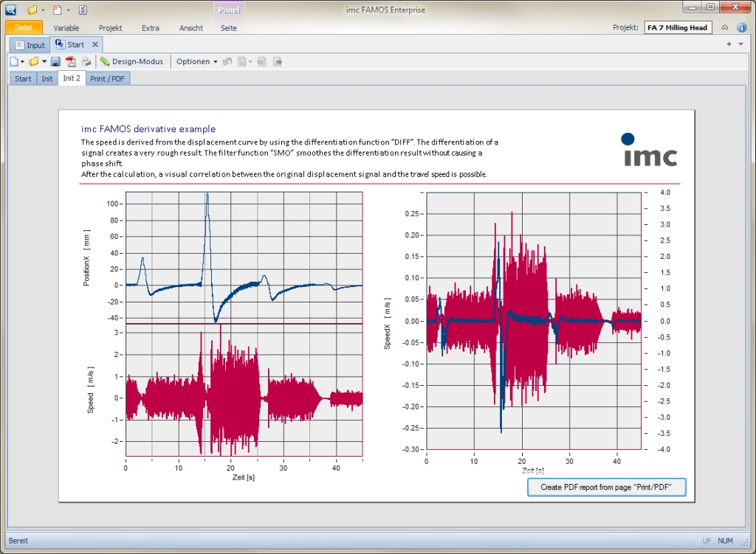The height and width of the screenshot is (554, 756).
Task: Click the export page icon in the toolbar
Action: (278, 62)
